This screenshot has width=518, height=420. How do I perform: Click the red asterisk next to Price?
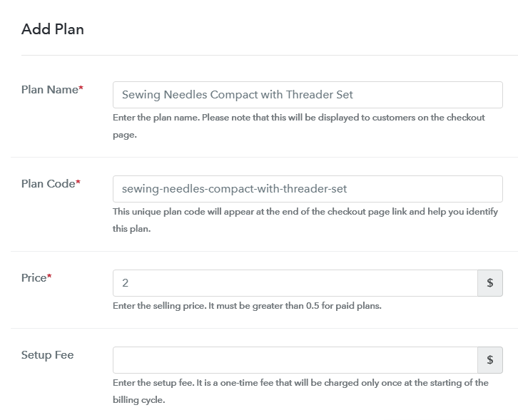click(49, 276)
